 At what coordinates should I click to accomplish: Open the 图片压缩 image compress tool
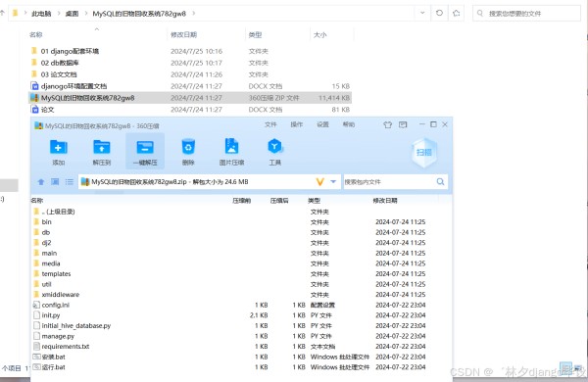(231, 146)
